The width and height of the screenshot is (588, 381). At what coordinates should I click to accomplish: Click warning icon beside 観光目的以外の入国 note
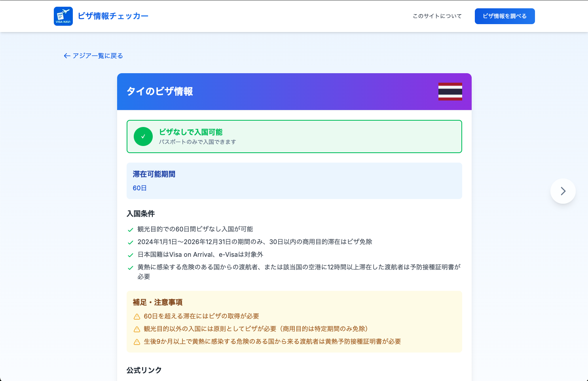[137, 329]
